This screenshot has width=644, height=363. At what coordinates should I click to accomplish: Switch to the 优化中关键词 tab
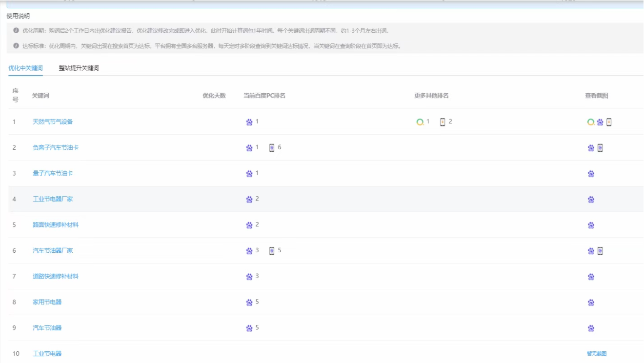(25, 68)
